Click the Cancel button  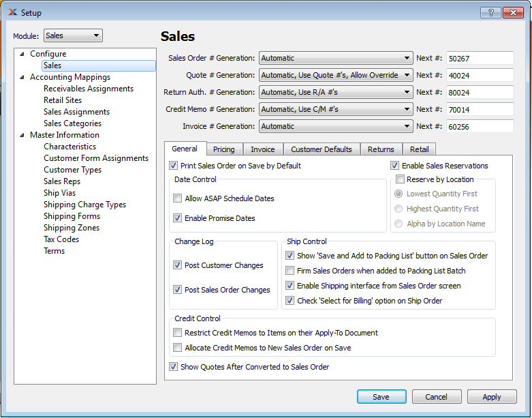tap(436, 397)
